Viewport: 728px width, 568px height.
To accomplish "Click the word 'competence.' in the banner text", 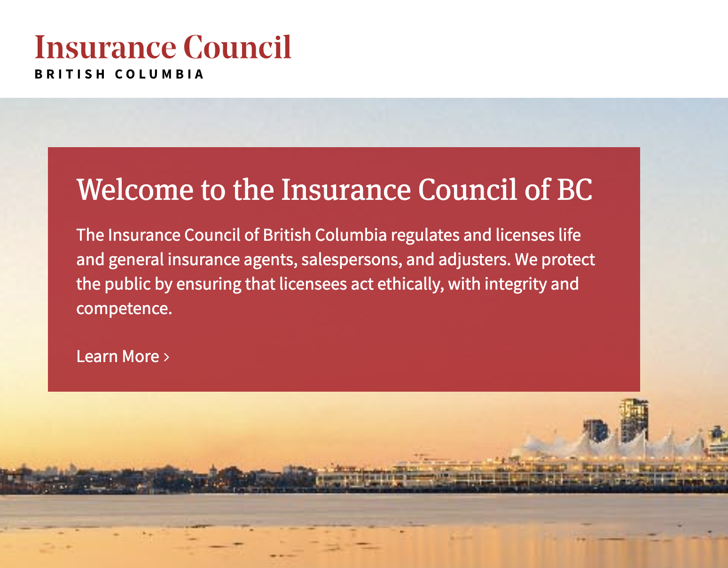I will click(x=124, y=308).
